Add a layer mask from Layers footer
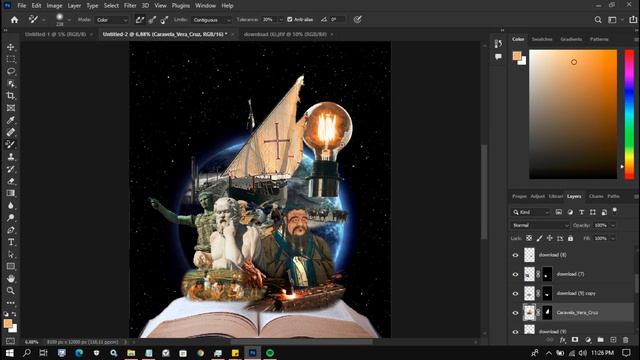 pyautogui.click(x=575, y=340)
